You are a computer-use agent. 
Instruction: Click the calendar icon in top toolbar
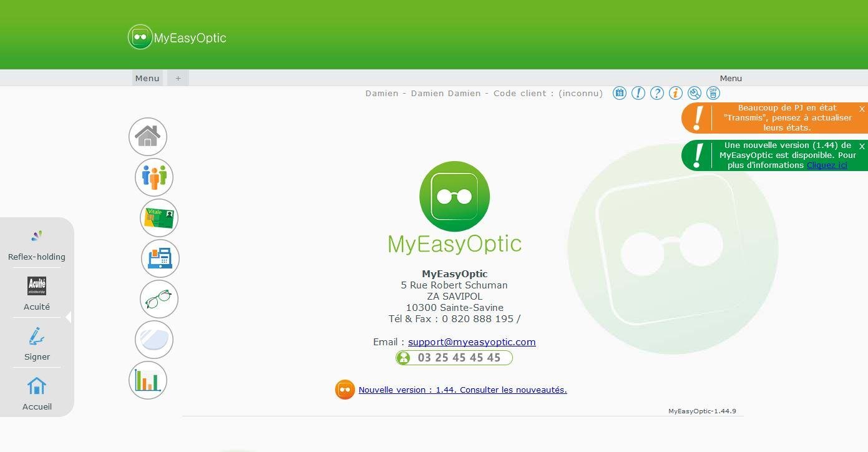(619, 93)
